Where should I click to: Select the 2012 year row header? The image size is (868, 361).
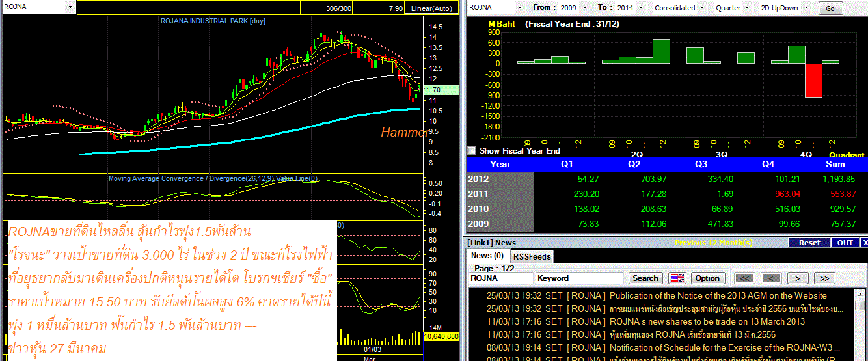[500, 179]
